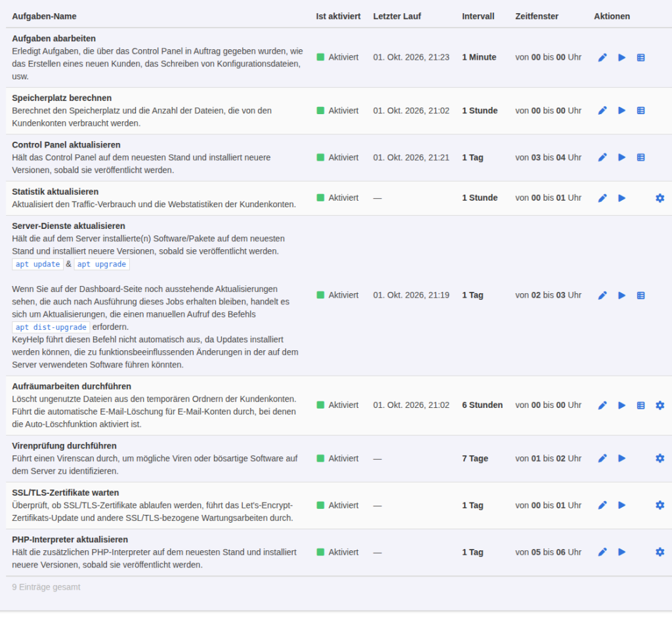Click the 'Zeitfenster' column header
This screenshot has width=672, height=629.
(x=537, y=16)
